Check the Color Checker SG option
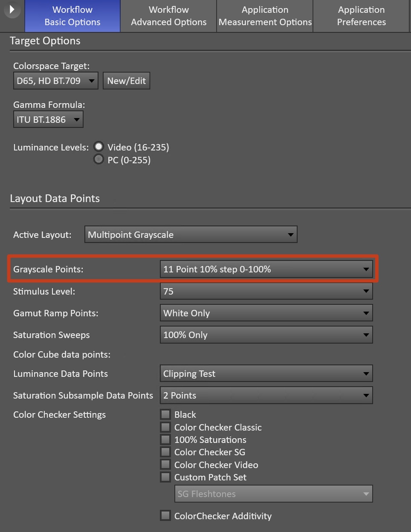The image size is (411, 532). click(165, 452)
